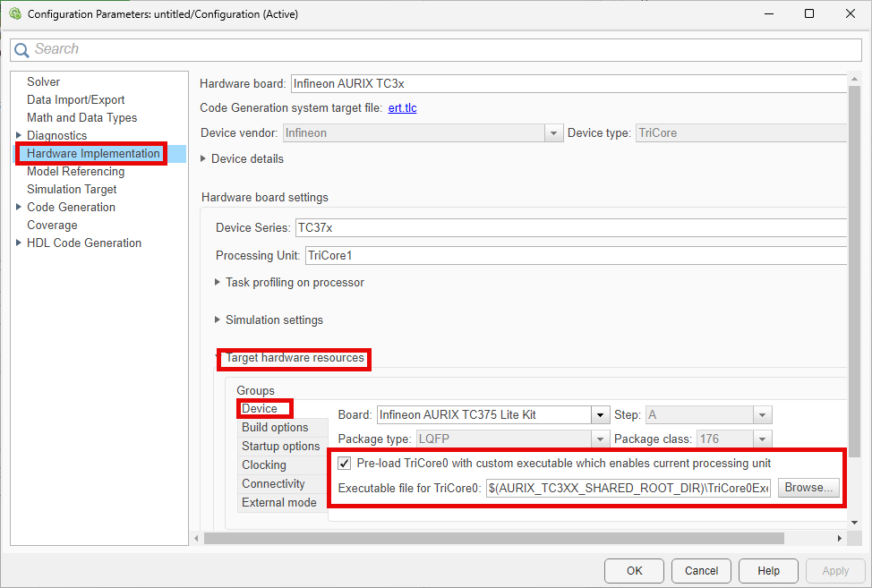
Task: Expand the Diagnostics tree node
Action: (19, 135)
